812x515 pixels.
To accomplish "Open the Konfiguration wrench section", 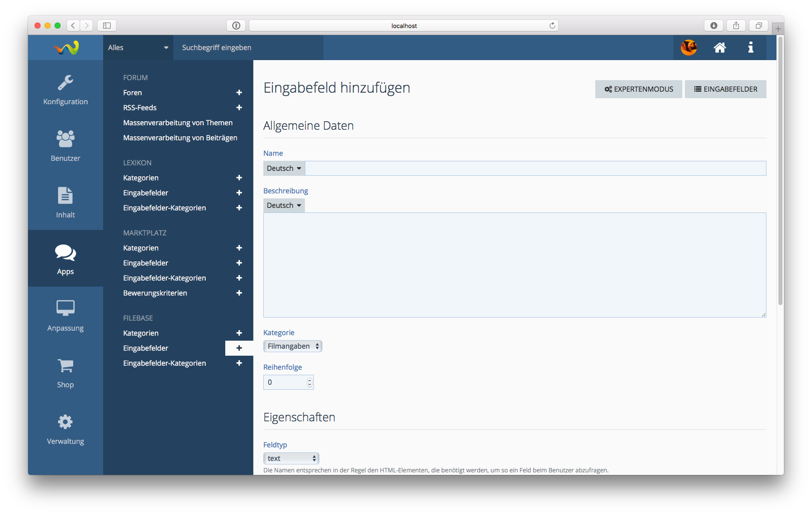I will click(x=65, y=90).
